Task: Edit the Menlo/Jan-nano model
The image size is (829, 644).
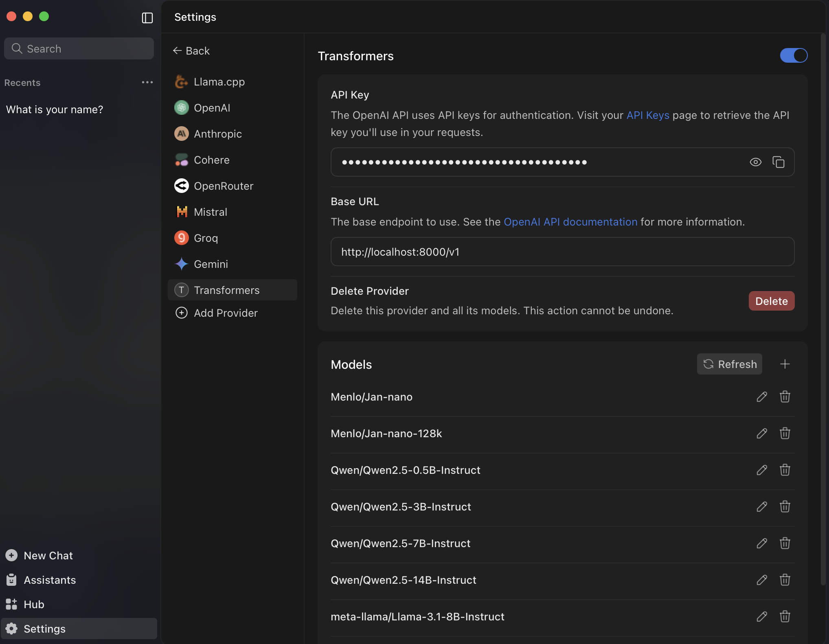Action: pyautogui.click(x=762, y=396)
